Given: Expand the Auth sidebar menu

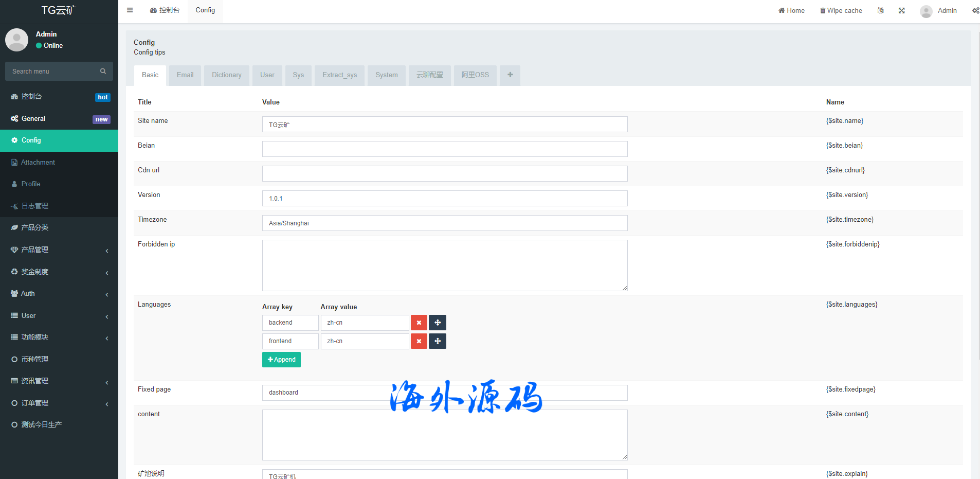Looking at the screenshot, I should click(x=59, y=294).
